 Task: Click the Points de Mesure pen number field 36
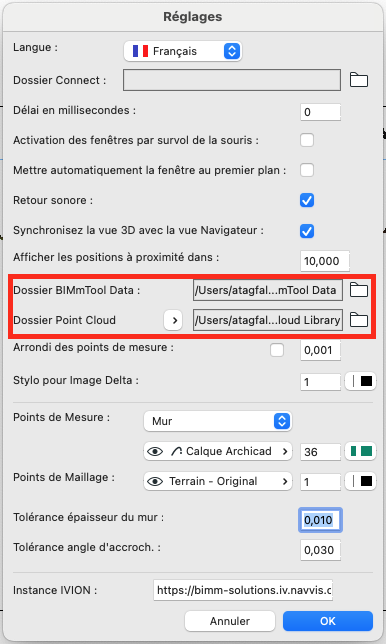320,452
